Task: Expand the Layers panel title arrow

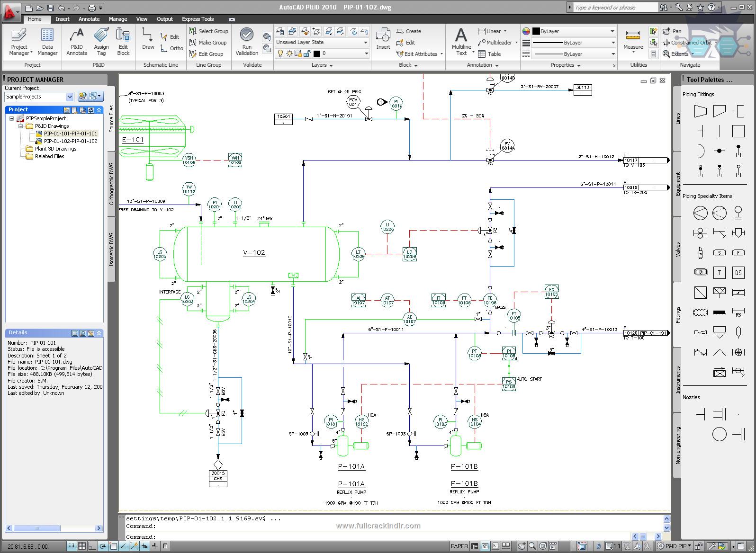Action: point(331,65)
